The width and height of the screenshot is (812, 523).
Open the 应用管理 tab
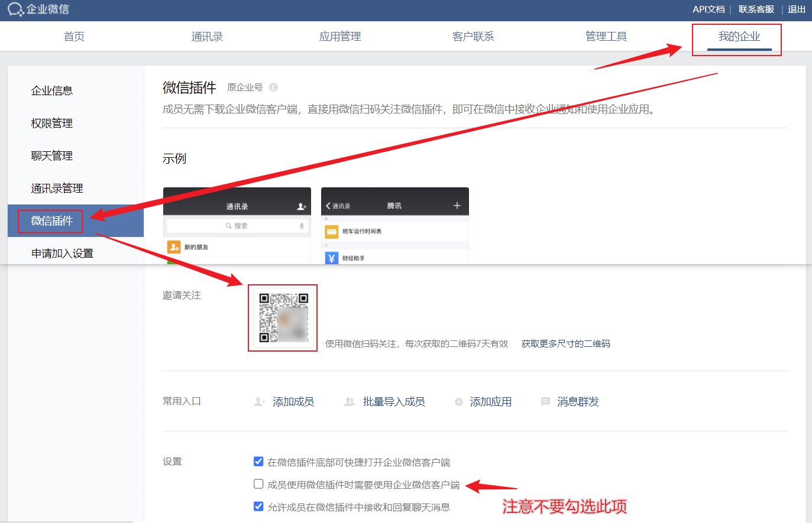pyautogui.click(x=339, y=36)
